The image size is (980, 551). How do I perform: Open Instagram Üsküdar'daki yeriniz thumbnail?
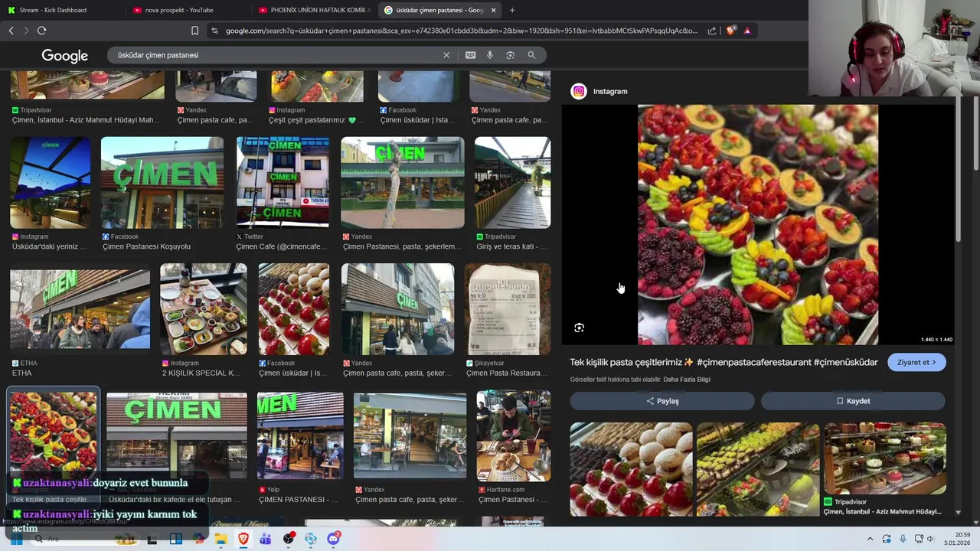50,183
